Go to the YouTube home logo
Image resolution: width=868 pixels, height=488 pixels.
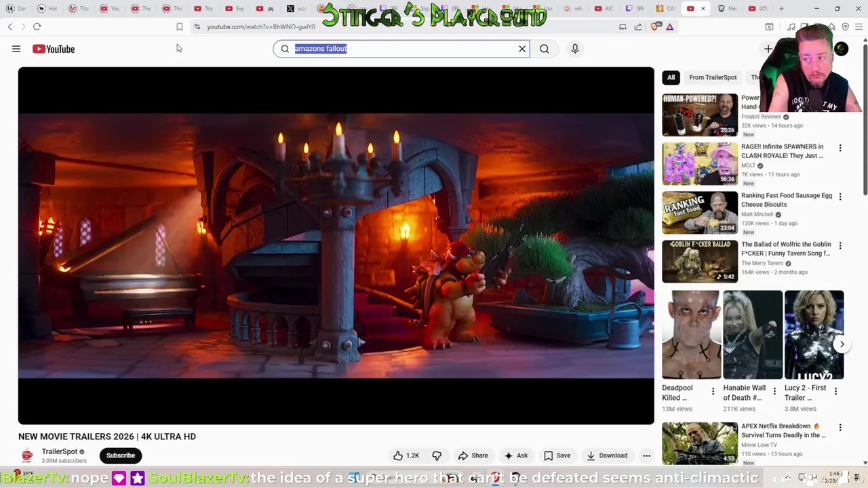point(54,49)
